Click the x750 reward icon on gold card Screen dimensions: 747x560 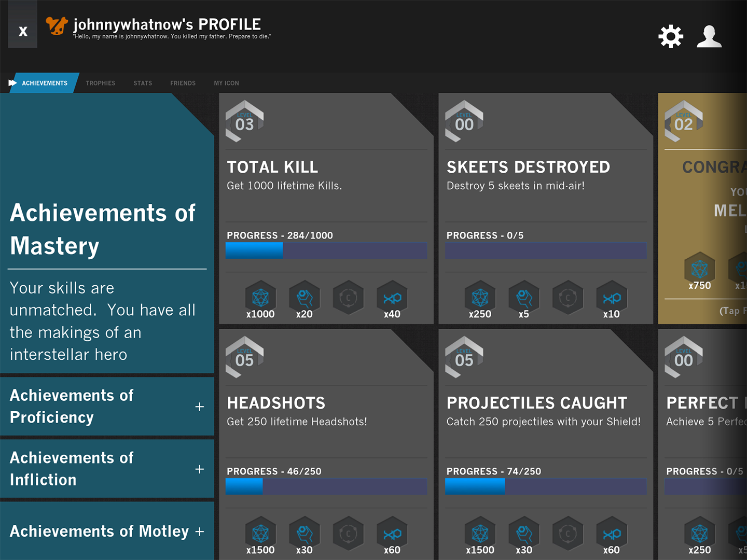[x=699, y=270]
